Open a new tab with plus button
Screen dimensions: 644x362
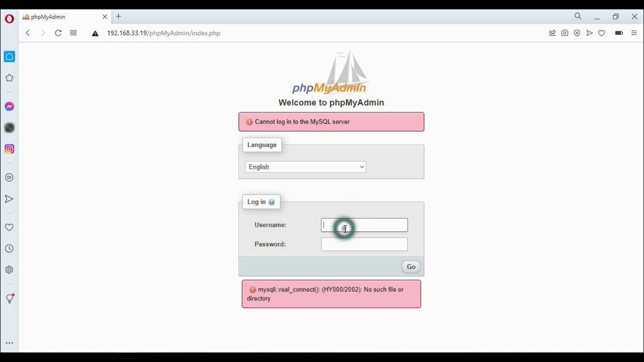point(119,17)
